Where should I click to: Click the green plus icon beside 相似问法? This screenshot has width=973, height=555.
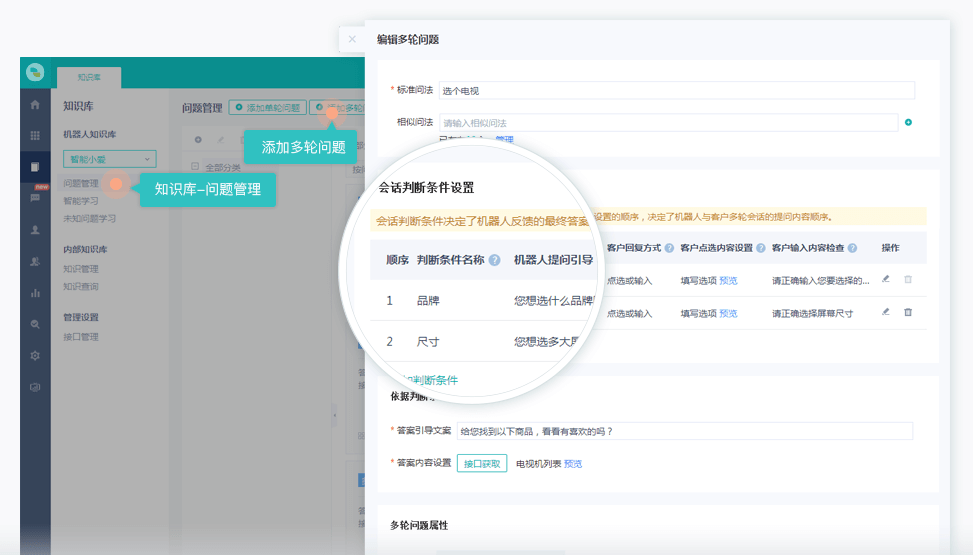908,122
